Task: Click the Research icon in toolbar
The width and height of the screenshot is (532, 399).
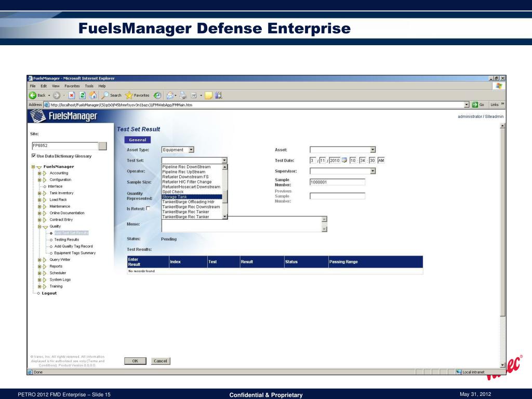Action: tap(219, 96)
